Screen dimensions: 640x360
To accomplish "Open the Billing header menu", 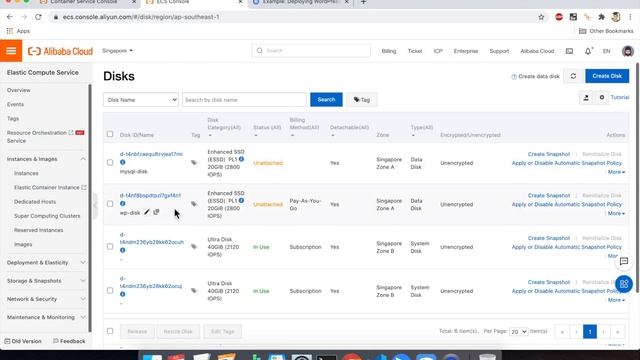I will point(389,51).
